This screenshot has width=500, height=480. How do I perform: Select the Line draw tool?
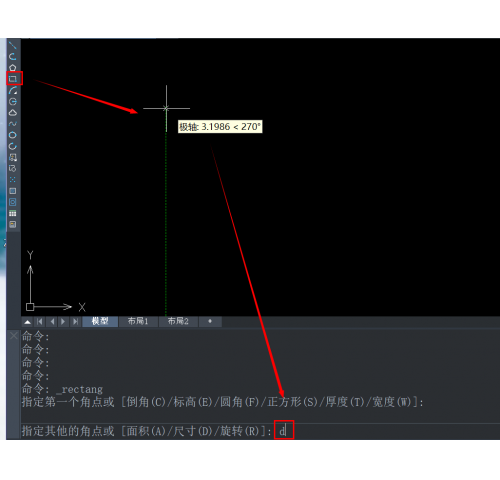(12, 45)
